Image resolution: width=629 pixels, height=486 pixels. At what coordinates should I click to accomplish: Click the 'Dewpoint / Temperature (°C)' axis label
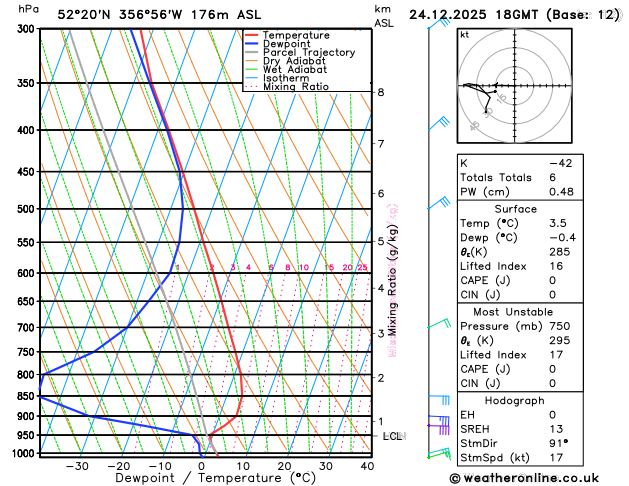click(215, 478)
